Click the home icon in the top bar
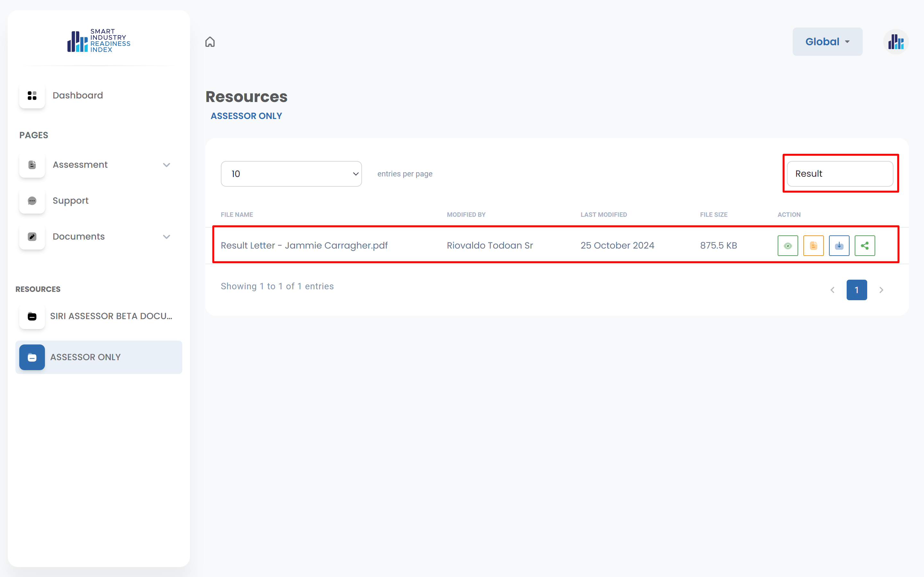 pyautogui.click(x=210, y=42)
